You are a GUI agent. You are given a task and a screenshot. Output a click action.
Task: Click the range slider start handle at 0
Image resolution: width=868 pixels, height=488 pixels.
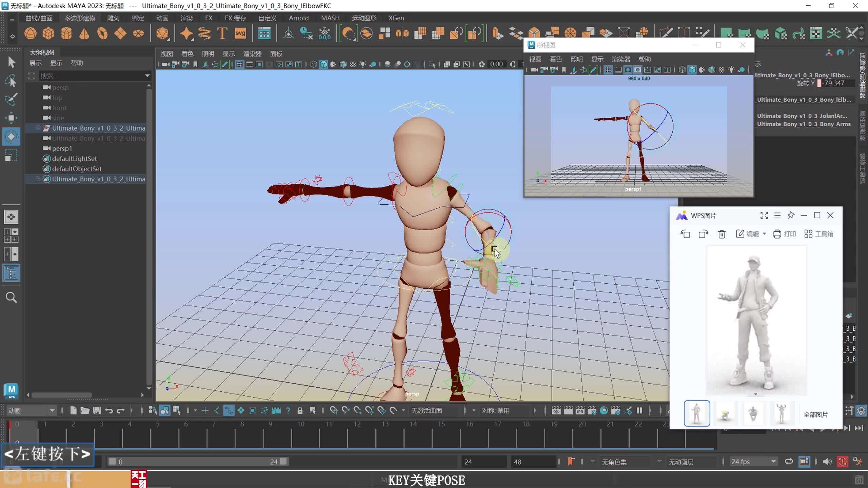coord(113,461)
